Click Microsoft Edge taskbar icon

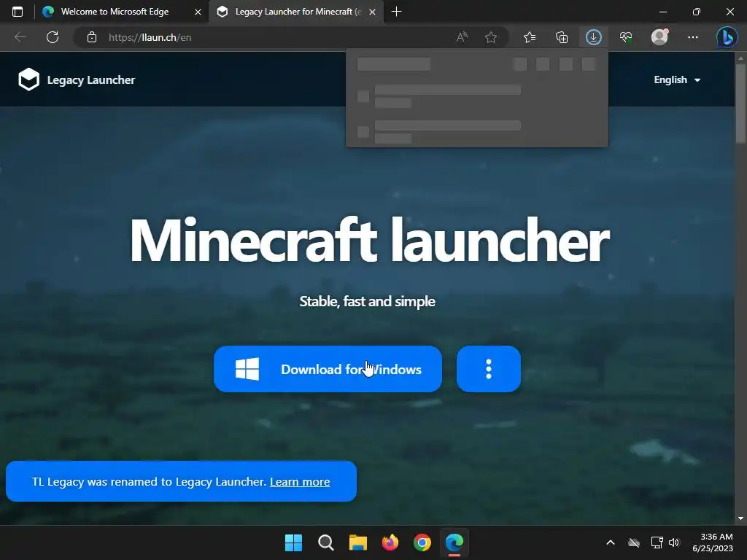pyautogui.click(x=454, y=542)
